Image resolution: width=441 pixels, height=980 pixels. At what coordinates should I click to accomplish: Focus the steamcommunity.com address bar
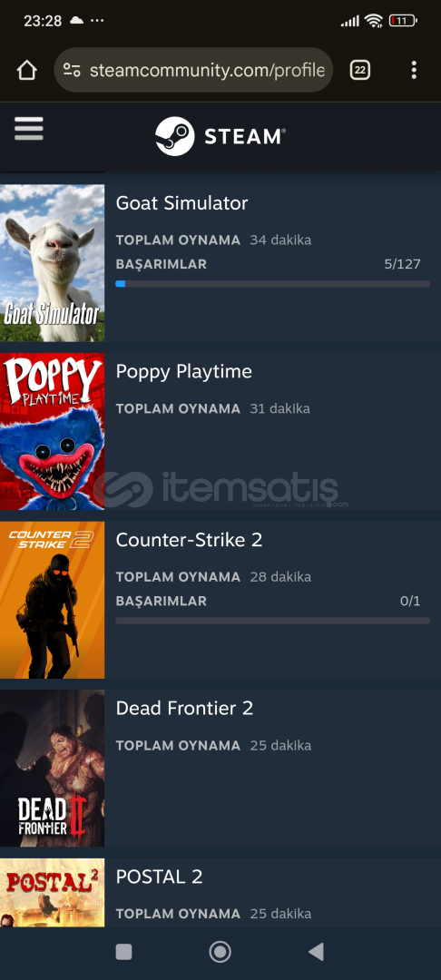point(193,70)
